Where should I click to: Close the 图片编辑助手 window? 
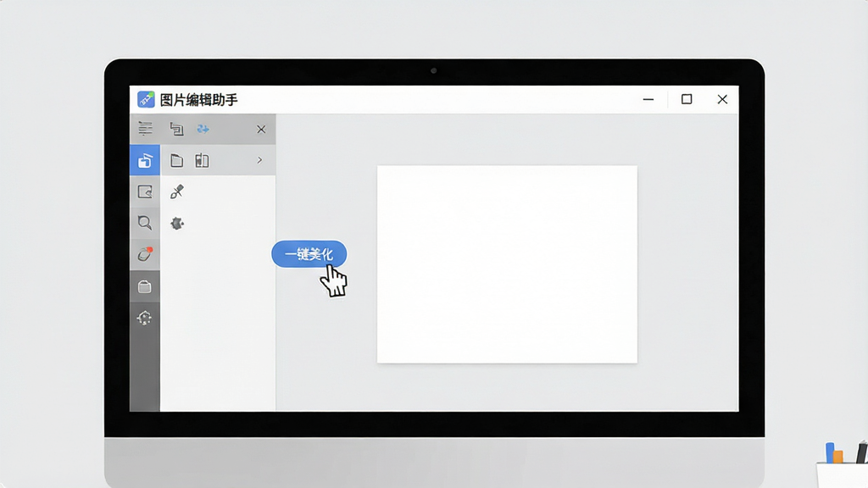point(722,100)
